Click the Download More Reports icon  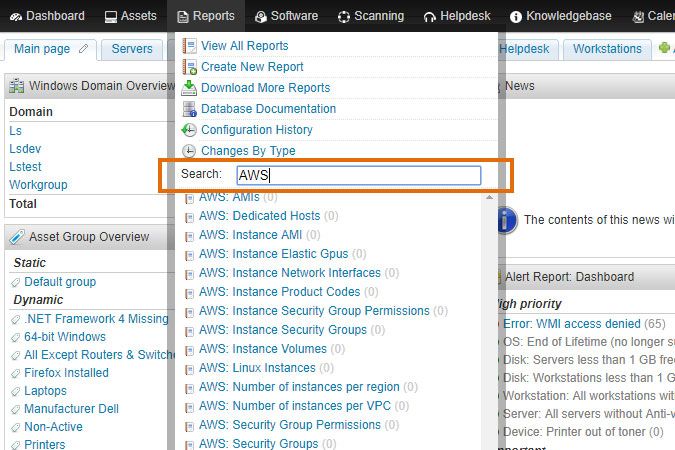pyautogui.click(x=189, y=88)
